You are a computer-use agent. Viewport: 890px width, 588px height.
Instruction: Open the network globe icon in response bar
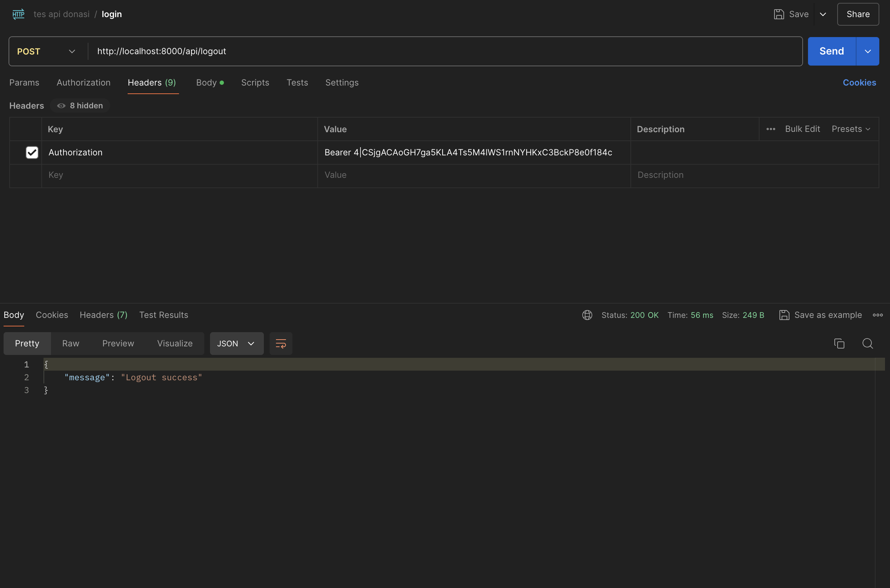click(587, 315)
